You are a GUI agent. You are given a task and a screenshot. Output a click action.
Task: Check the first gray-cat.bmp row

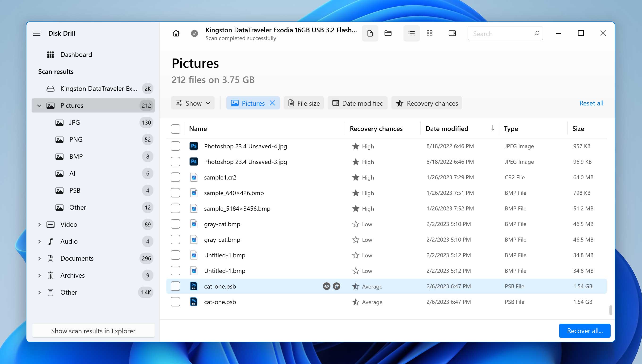[x=175, y=224]
